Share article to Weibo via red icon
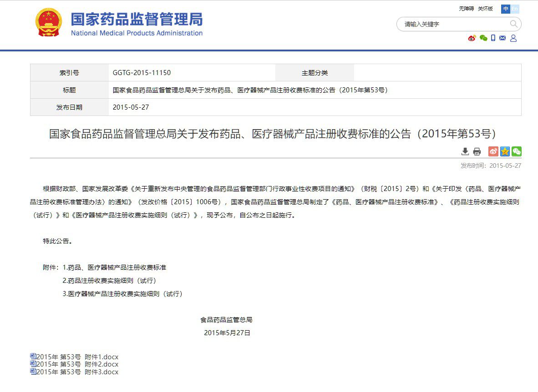The height and width of the screenshot is (392, 538). (493, 151)
